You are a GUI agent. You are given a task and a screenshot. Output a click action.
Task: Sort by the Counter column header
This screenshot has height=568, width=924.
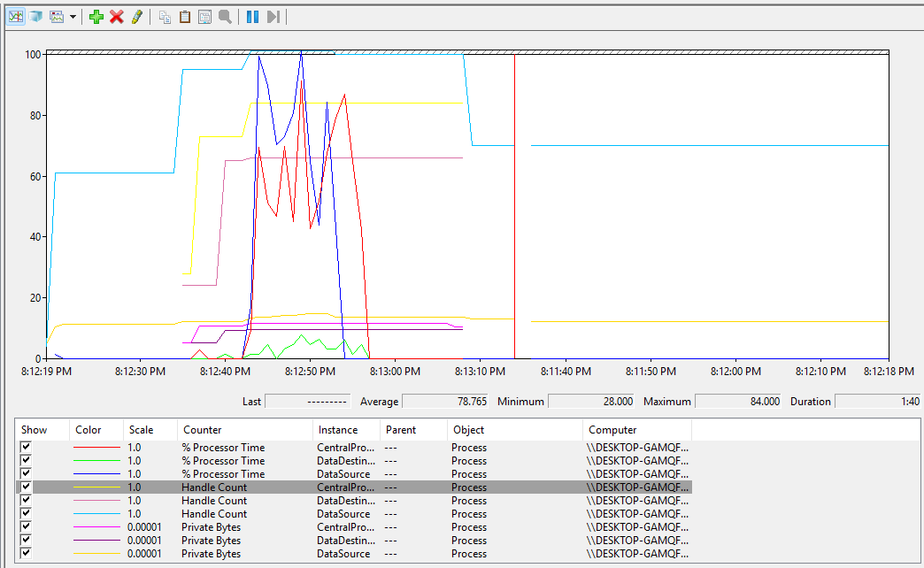coord(245,429)
